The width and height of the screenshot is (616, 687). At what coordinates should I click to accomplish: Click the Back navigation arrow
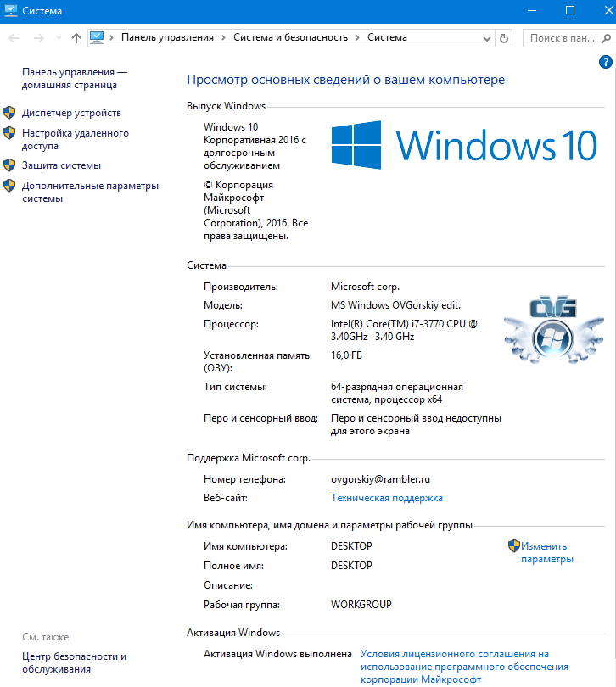pos(14,38)
